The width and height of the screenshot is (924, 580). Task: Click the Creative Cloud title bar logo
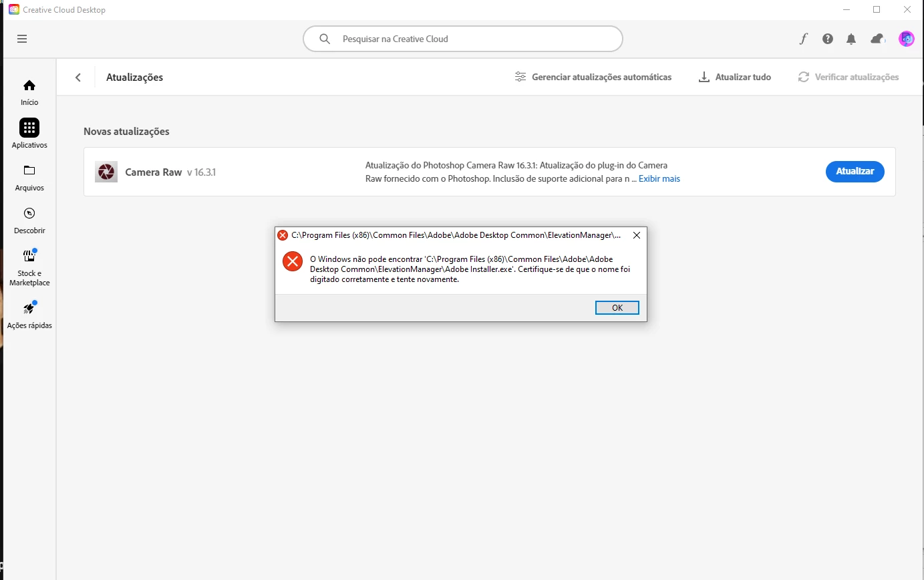point(13,10)
